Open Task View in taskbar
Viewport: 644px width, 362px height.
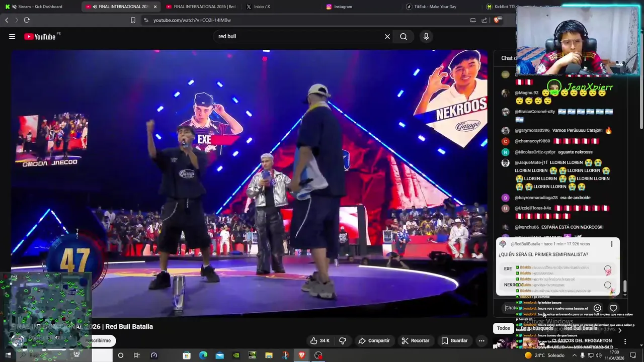point(136,355)
